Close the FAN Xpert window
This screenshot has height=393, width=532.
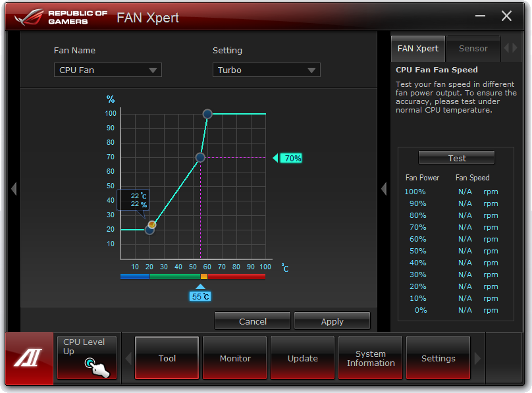pyautogui.click(x=506, y=16)
